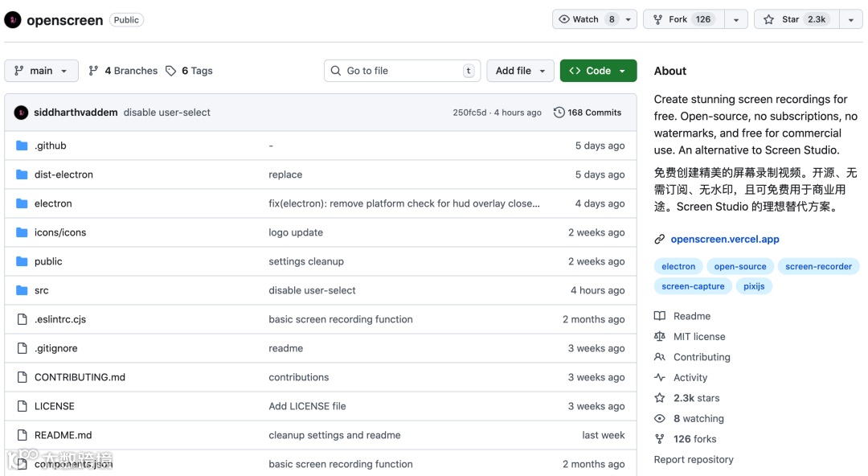Select the pixijs topic tag
Image resolution: width=868 pixels, height=476 pixels.
pyautogui.click(x=754, y=286)
